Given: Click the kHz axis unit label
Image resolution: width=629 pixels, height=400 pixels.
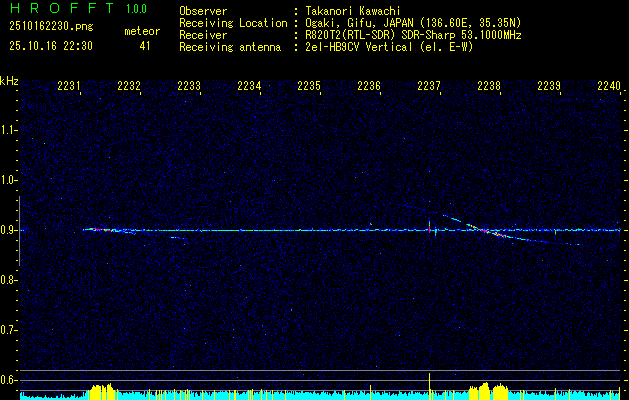Looking at the screenshot, I should (9, 81).
